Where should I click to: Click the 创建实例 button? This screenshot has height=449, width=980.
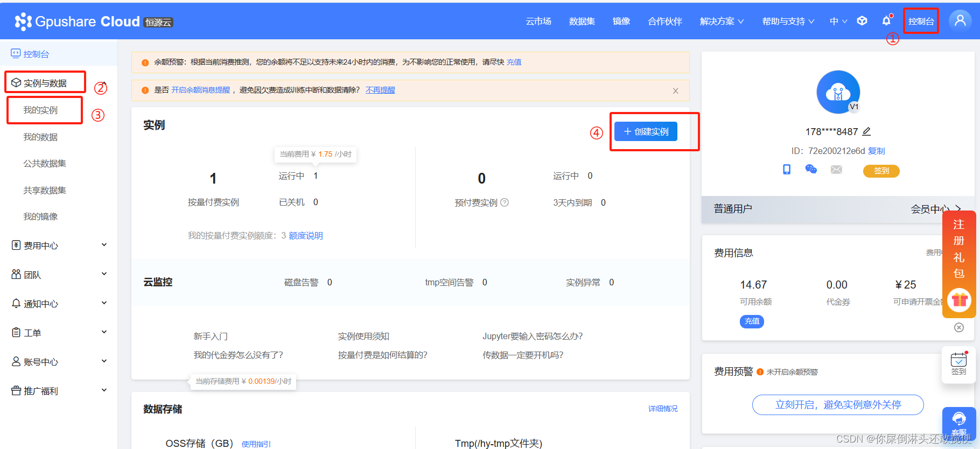pyautogui.click(x=646, y=131)
